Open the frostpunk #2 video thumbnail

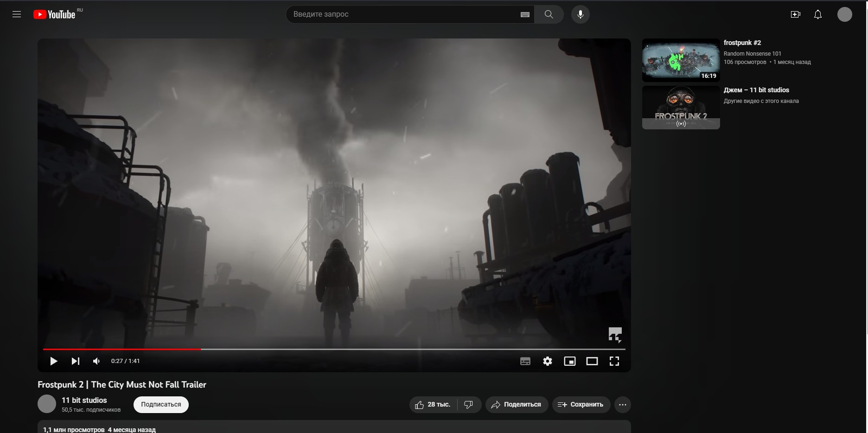tap(681, 60)
